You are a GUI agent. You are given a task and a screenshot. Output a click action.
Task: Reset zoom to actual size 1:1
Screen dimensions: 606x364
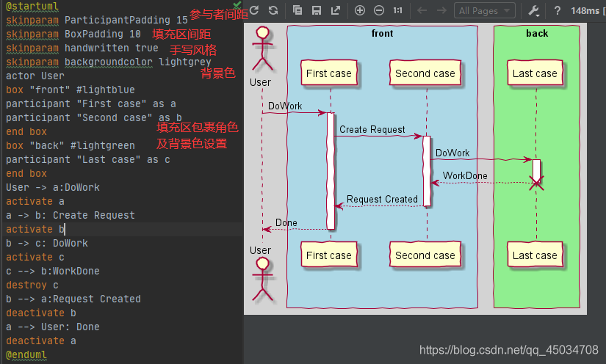[x=397, y=10]
